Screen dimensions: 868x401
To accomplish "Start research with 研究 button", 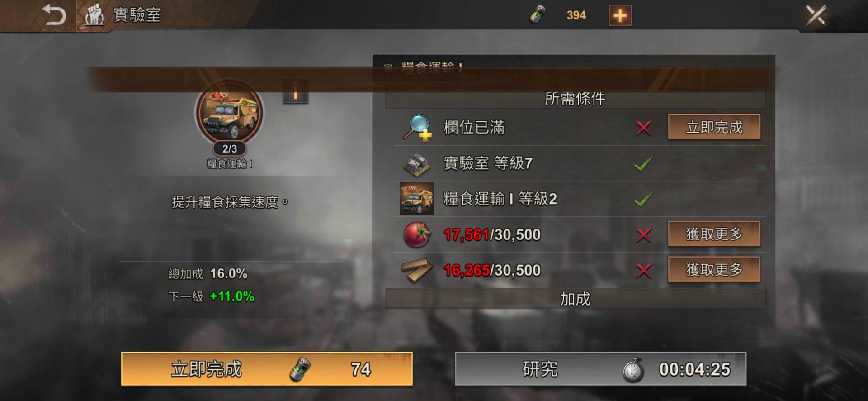I will 600,369.
